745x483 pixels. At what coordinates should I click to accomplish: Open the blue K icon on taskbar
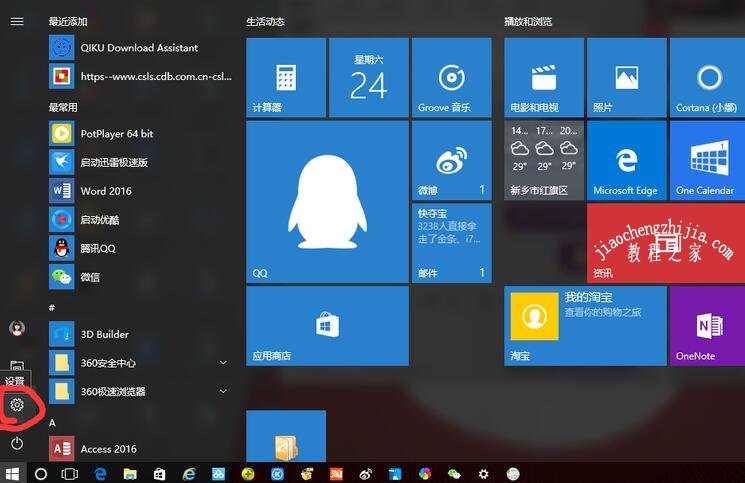[x=277, y=474]
